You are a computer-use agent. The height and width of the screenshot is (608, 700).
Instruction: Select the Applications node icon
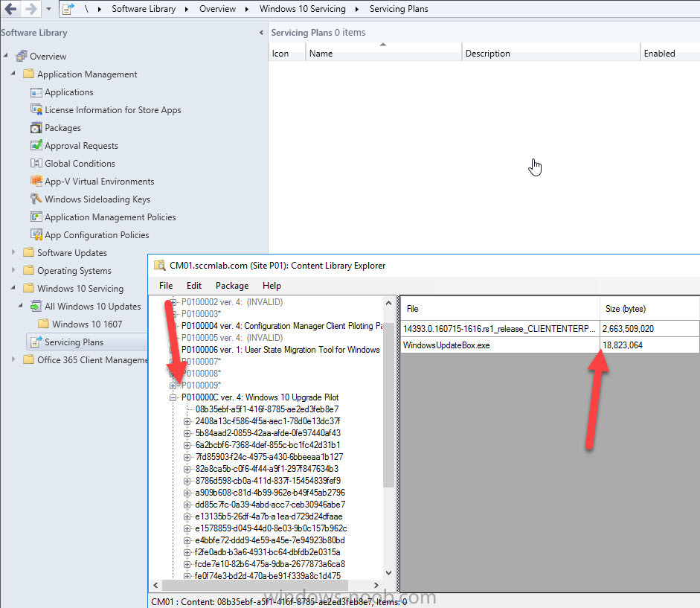(x=36, y=92)
